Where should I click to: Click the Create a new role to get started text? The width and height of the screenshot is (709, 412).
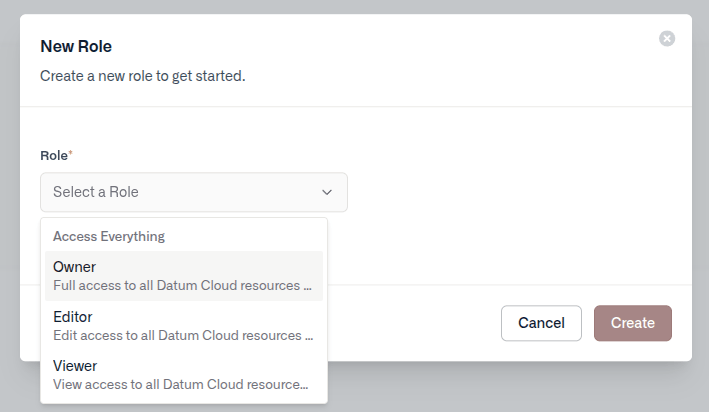(143, 76)
